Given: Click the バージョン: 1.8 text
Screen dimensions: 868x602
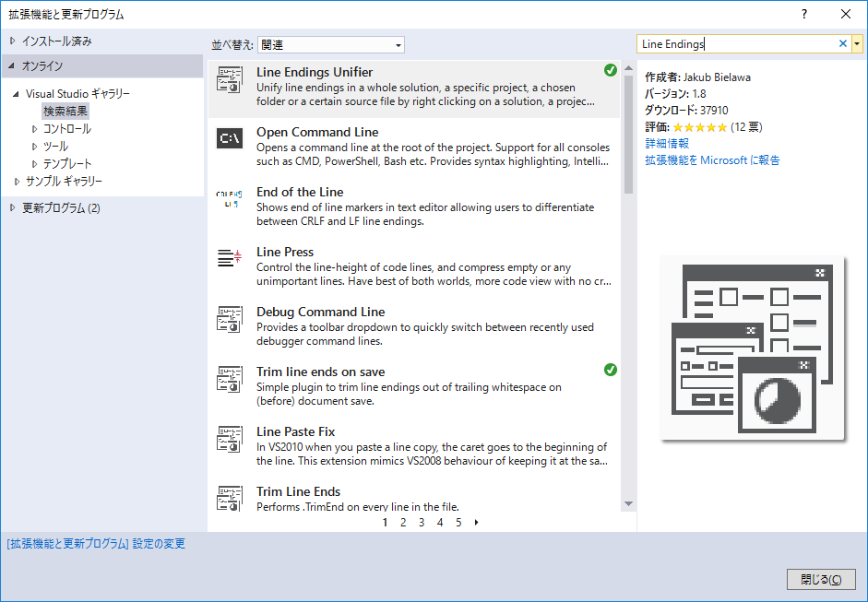Looking at the screenshot, I should pyautogui.click(x=675, y=93).
